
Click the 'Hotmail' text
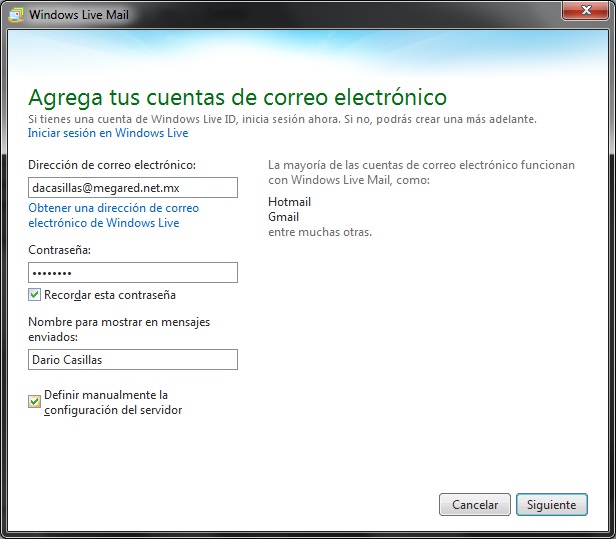coord(290,202)
